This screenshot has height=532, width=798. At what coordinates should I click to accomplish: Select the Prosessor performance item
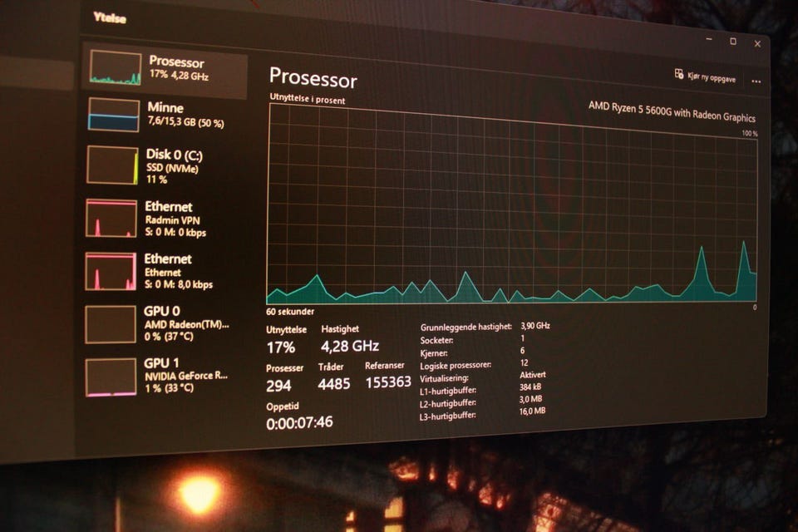(x=165, y=70)
